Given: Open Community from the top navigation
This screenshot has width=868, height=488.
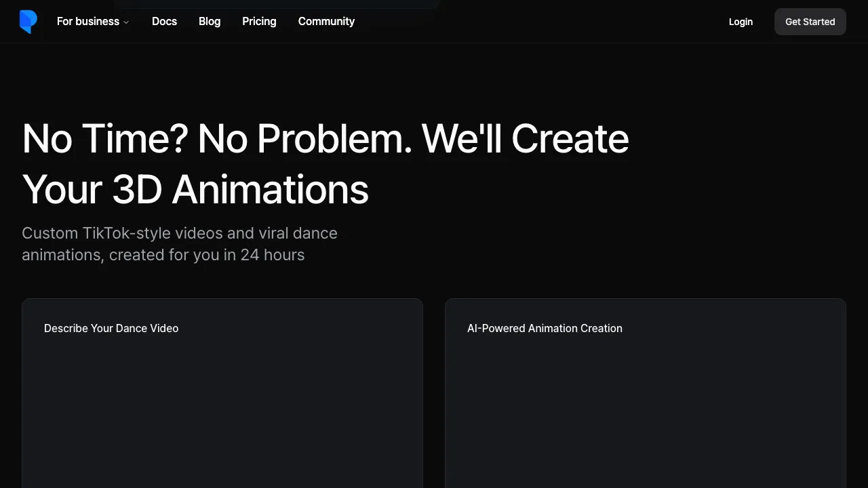Looking at the screenshot, I should point(326,21).
